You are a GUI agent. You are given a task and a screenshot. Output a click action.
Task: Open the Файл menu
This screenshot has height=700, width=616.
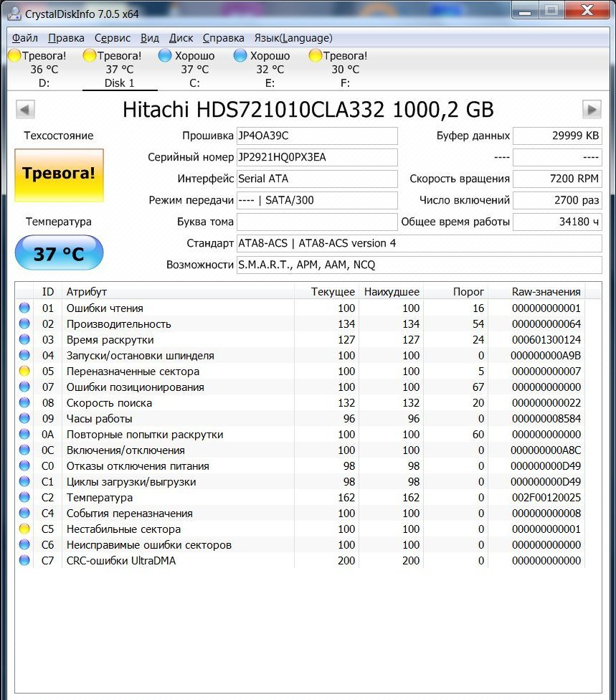[24, 38]
